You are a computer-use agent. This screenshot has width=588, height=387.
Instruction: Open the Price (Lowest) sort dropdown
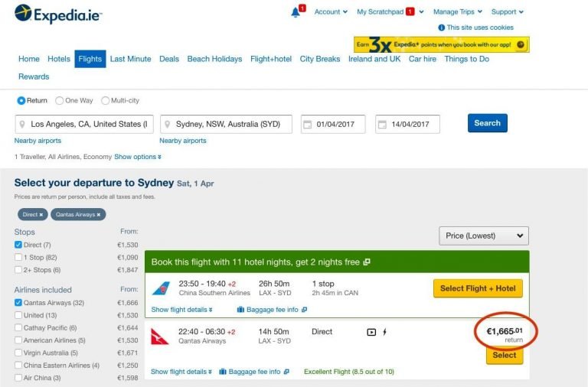[x=484, y=236]
